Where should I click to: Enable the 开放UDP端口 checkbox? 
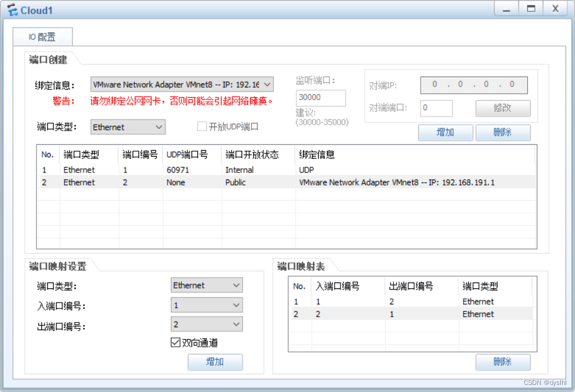[x=201, y=127]
